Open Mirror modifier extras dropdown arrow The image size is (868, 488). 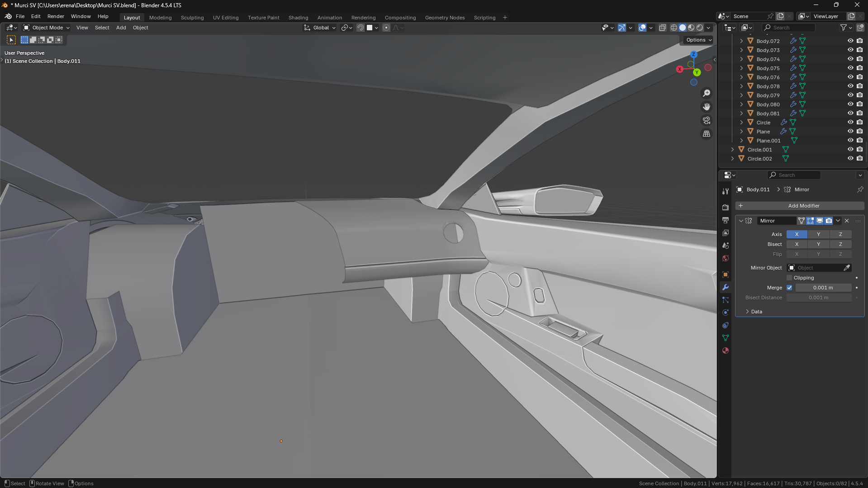point(838,221)
